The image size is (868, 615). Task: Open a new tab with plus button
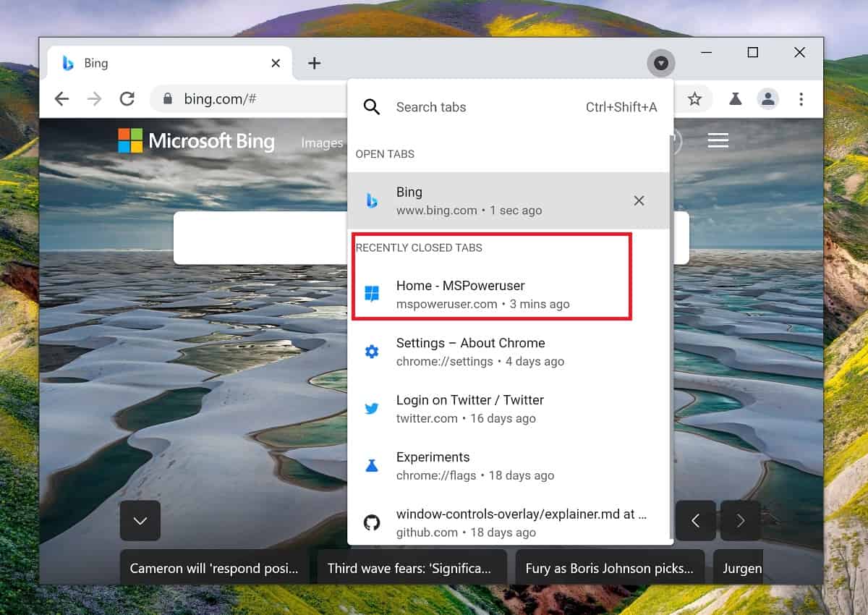point(314,63)
